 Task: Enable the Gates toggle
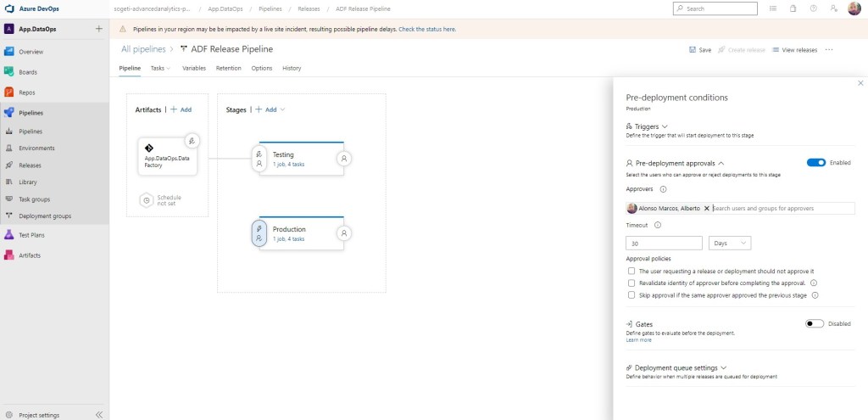tap(815, 323)
